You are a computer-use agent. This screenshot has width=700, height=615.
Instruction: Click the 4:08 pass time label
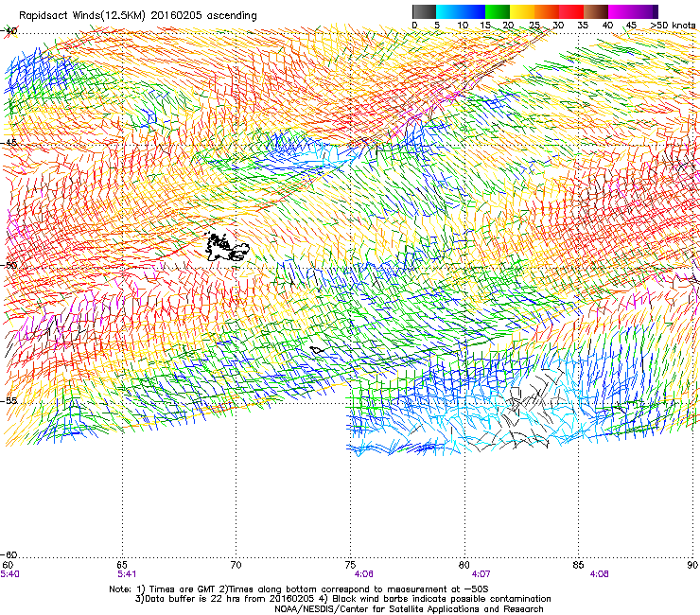(599, 574)
